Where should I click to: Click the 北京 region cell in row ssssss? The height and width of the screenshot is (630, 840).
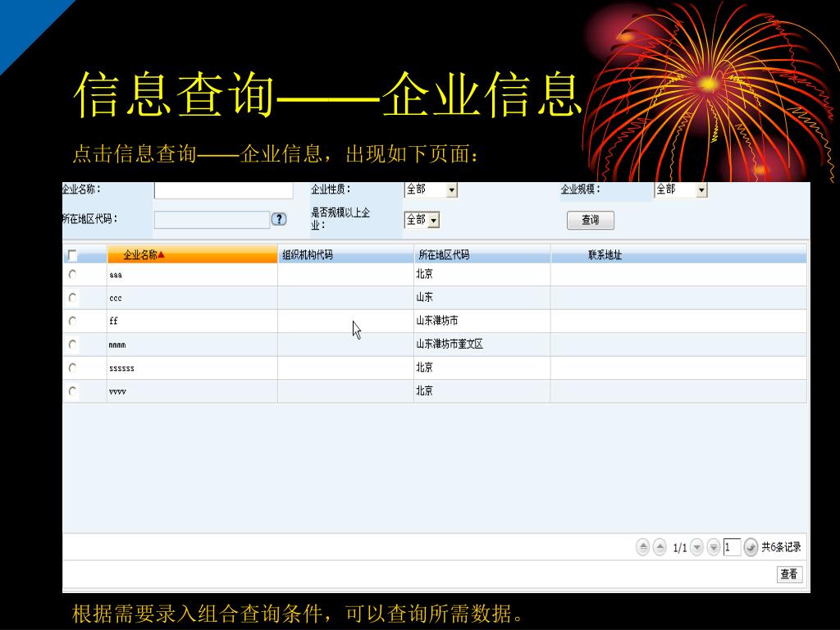coord(482,368)
